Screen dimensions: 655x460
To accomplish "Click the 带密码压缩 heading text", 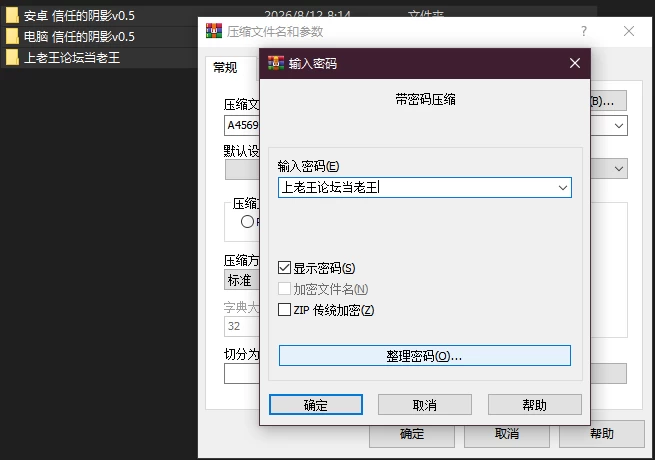I will (x=425, y=100).
